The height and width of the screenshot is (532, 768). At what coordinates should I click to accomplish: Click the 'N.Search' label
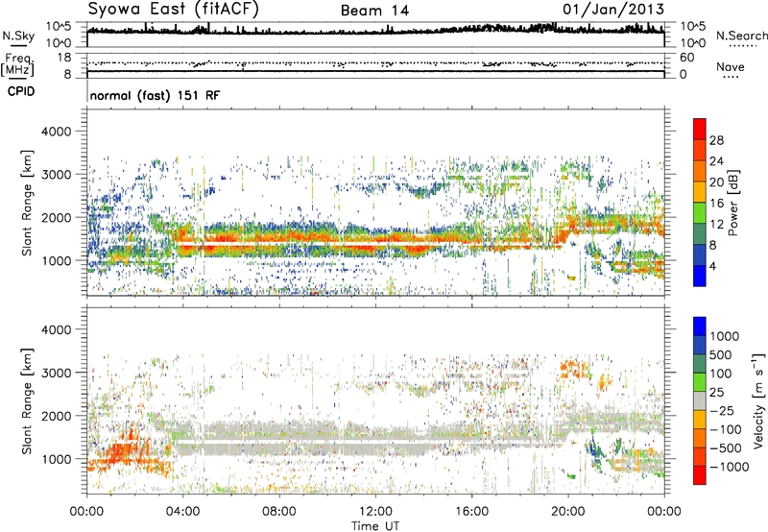point(741,36)
